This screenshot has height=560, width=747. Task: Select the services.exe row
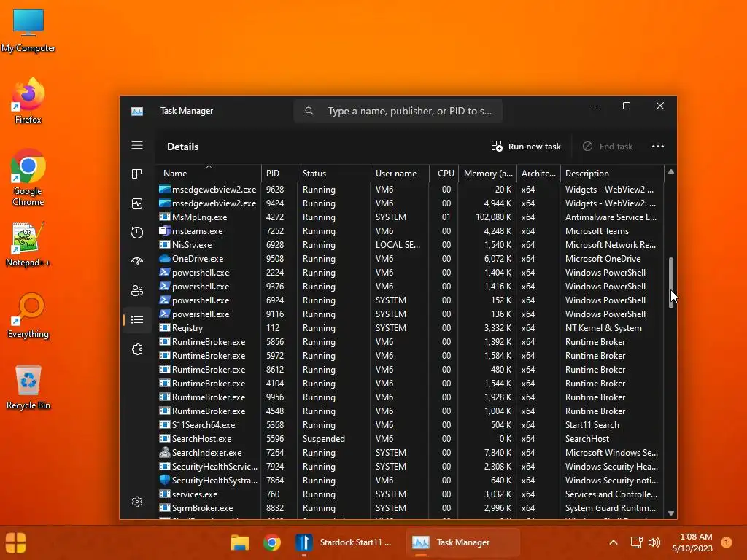[410, 494]
